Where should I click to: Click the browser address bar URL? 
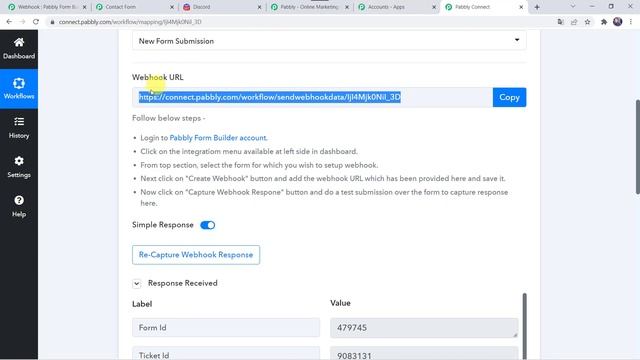[130, 22]
